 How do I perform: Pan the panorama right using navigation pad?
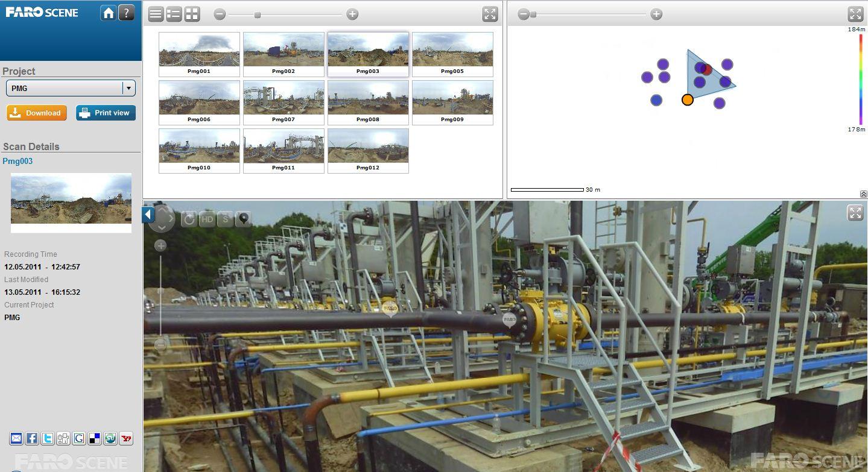pos(171,218)
